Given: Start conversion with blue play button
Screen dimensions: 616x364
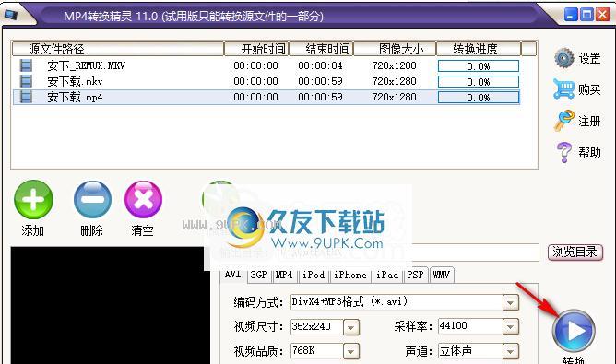Looking at the screenshot, I should tap(574, 331).
